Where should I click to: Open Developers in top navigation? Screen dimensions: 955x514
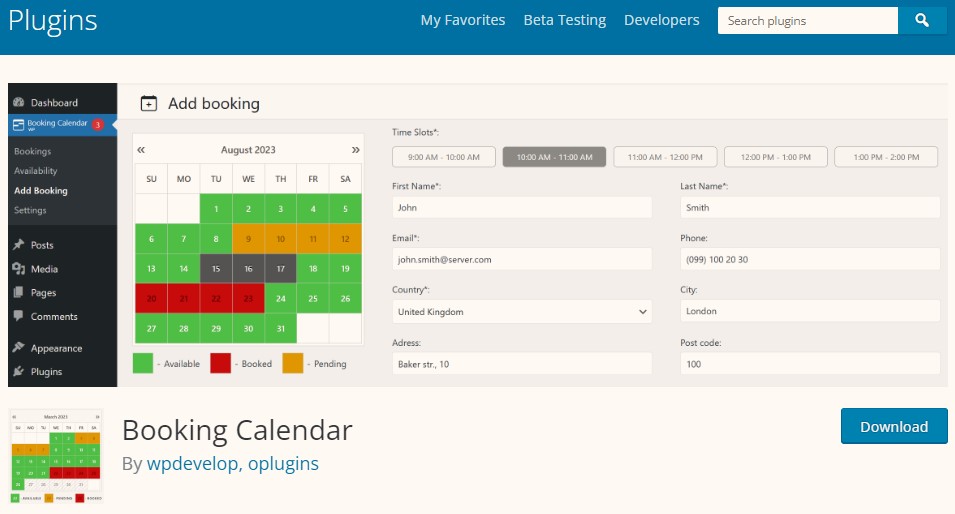(x=661, y=20)
